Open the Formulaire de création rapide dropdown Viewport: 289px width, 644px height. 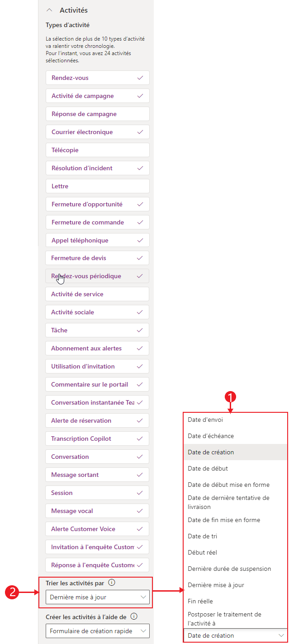[97, 630]
